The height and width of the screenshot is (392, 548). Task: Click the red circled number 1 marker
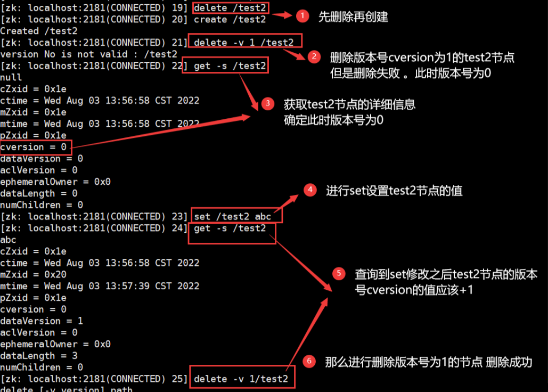click(x=302, y=16)
